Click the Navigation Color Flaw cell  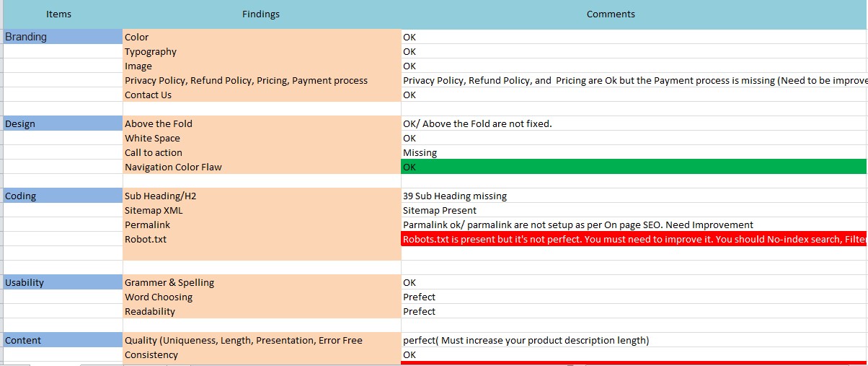[x=262, y=167]
